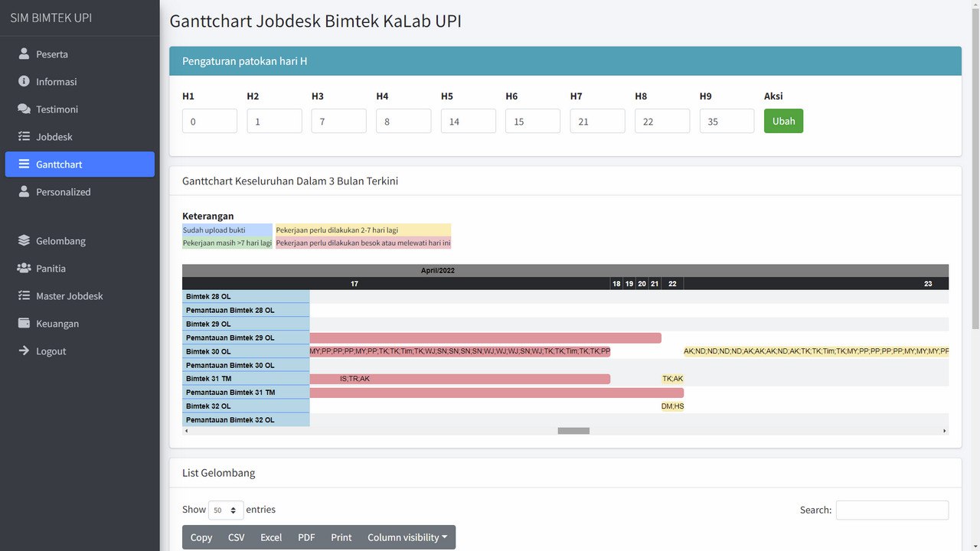This screenshot has height=551, width=980.
Task: Click the Keuangan wallet icon
Action: point(24,324)
